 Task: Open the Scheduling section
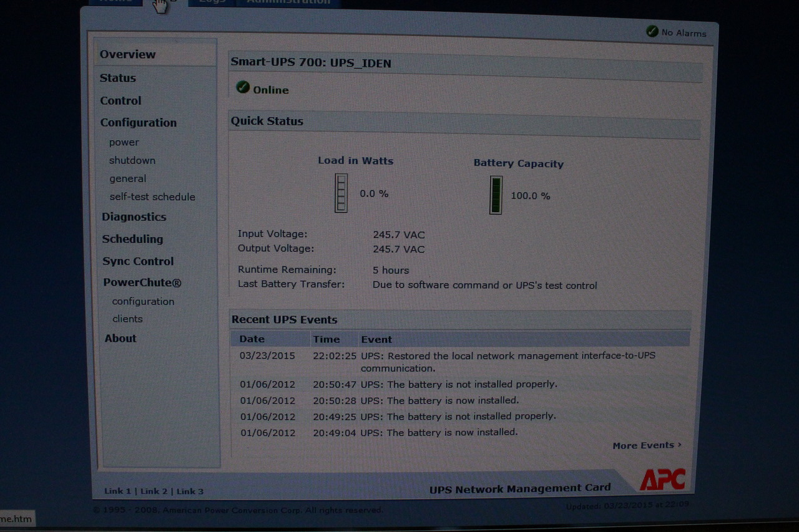pyautogui.click(x=132, y=239)
